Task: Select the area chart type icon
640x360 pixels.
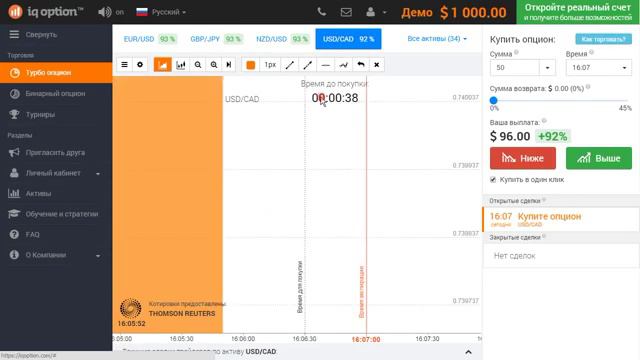Action: pyautogui.click(x=162, y=64)
